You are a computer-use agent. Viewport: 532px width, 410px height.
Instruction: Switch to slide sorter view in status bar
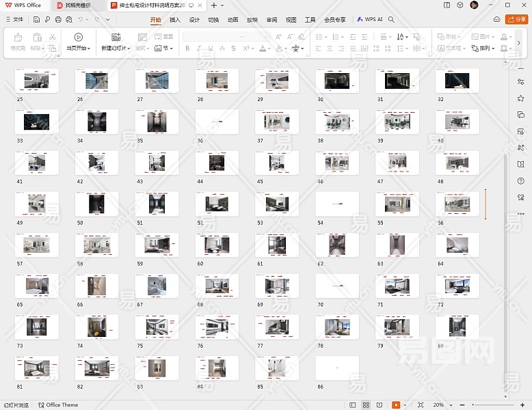[366, 405]
